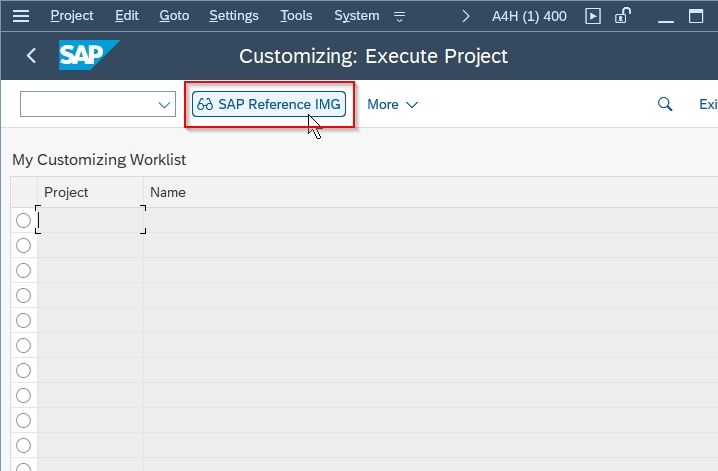The width and height of the screenshot is (718, 471).
Task: Open the search magnifier icon
Action: pyautogui.click(x=665, y=104)
